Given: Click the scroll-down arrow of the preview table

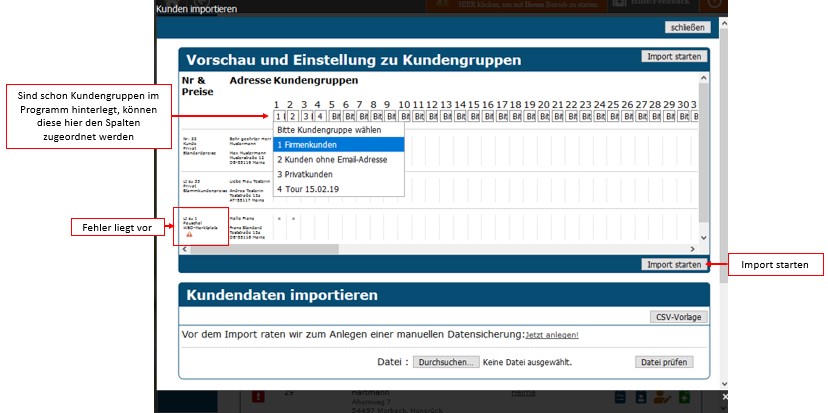Looking at the screenshot, I should (703, 237).
